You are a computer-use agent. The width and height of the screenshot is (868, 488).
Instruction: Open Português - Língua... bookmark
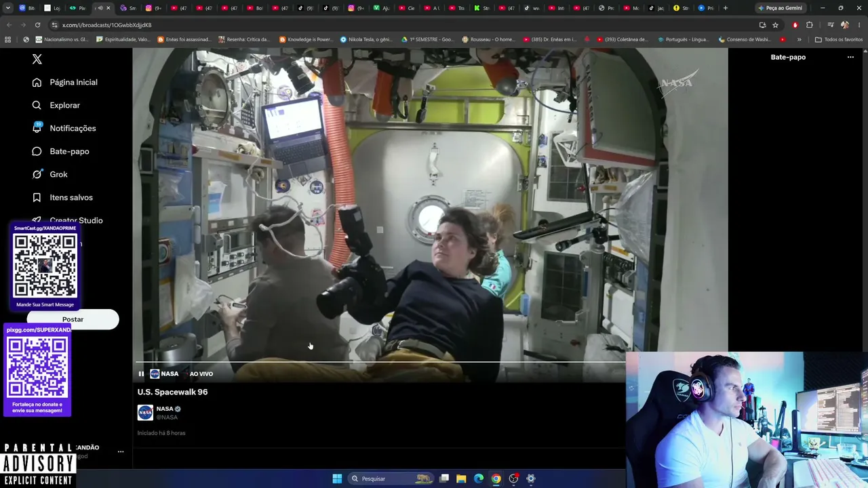point(683,39)
